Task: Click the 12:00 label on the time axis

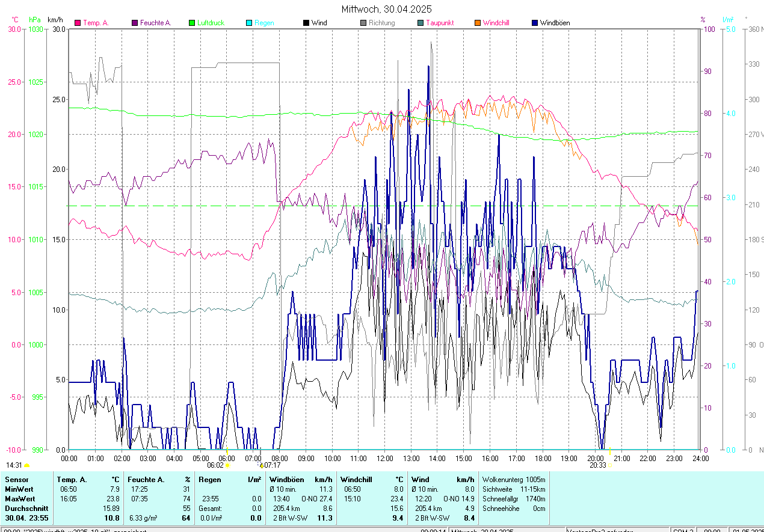Action: pyautogui.click(x=384, y=459)
